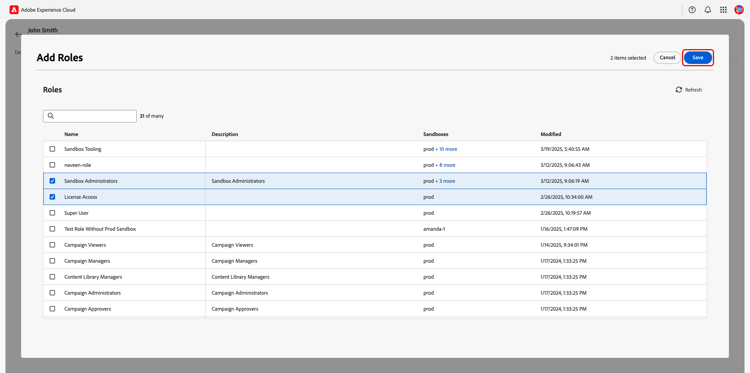Click the 2/26/2025, 10:34:00 AM date
The width and height of the screenshot is (750, 373).
tap(567, 197)
